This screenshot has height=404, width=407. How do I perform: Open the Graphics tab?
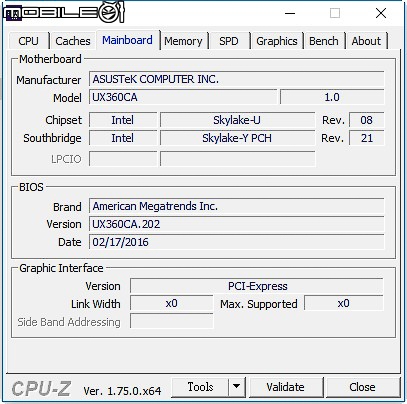[277, 41]
